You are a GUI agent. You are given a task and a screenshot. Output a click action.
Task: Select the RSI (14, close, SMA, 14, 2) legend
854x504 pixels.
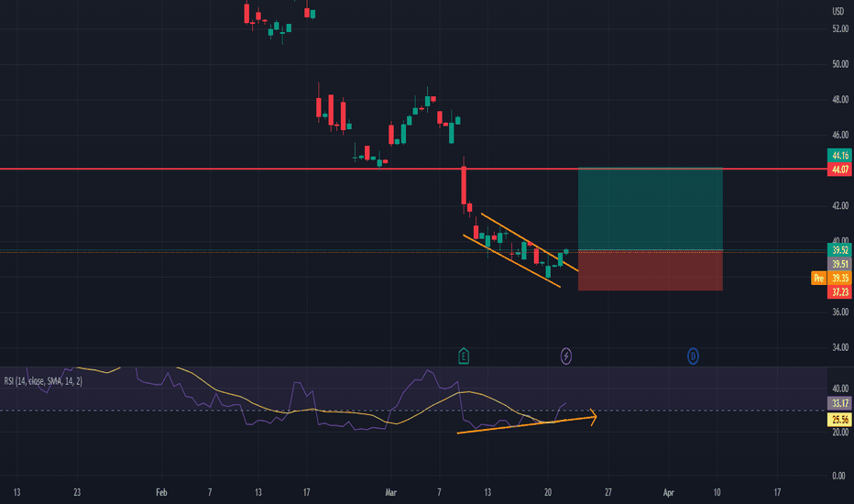pos(43,381)
